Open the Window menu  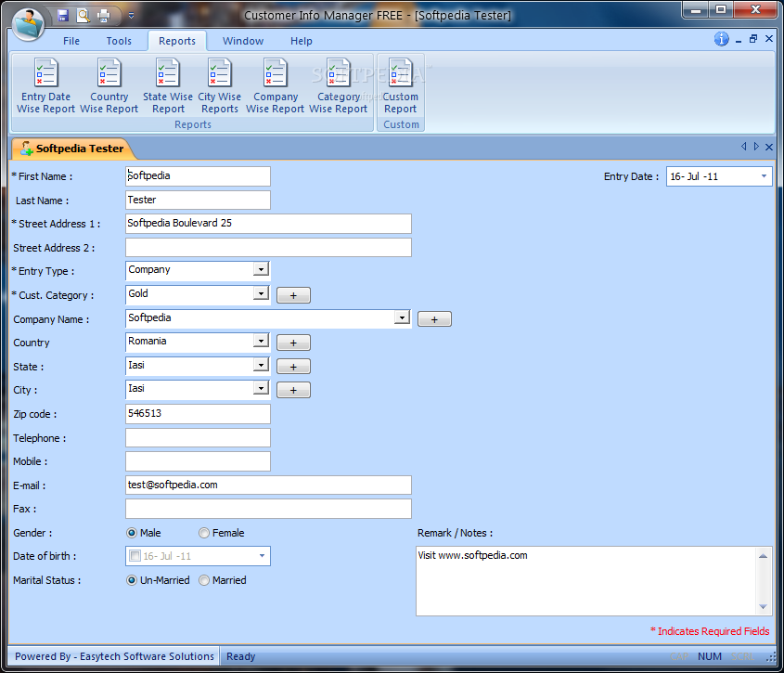click(243, 41)
